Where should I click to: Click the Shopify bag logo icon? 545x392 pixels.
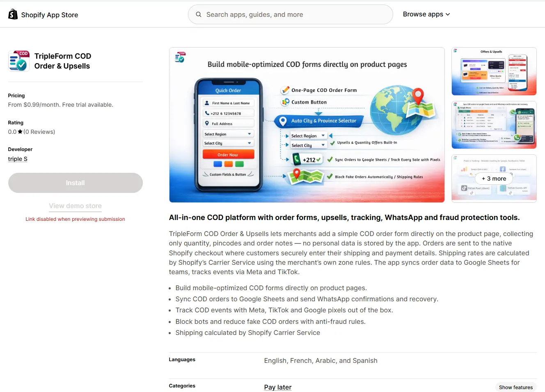click(13, 14)
